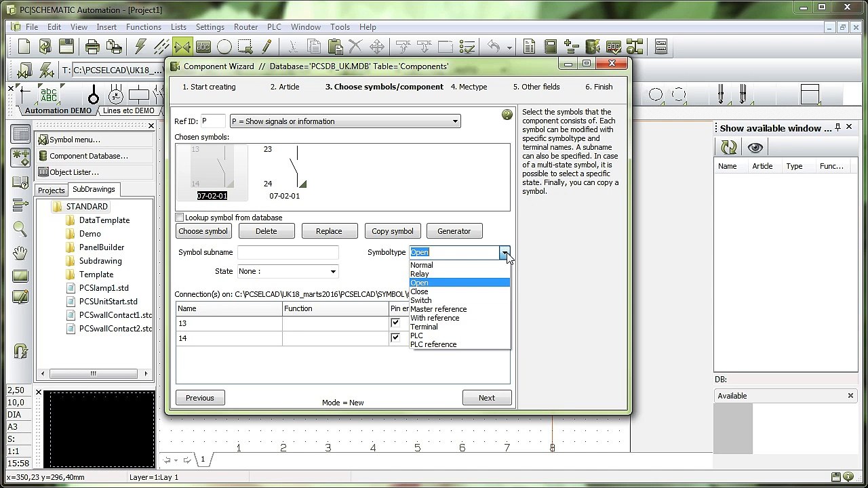Toggle the eye icon in Show available window
Viewport: 868px width, 488px height.
coord(755,147)
